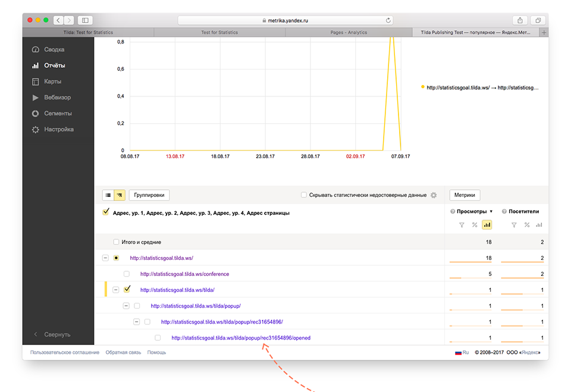Collapse the statisticsgoal.tilda.ws/ root node
The height and width of the screenshot is (392, 571).
105,258
